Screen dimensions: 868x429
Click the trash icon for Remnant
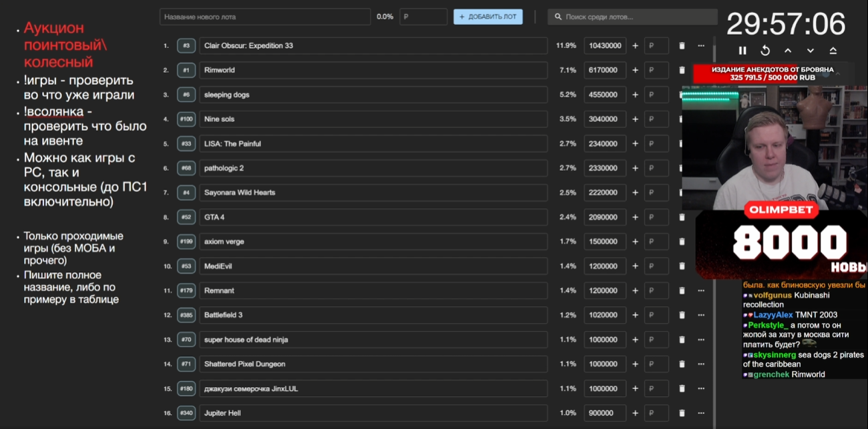(682, 291)
